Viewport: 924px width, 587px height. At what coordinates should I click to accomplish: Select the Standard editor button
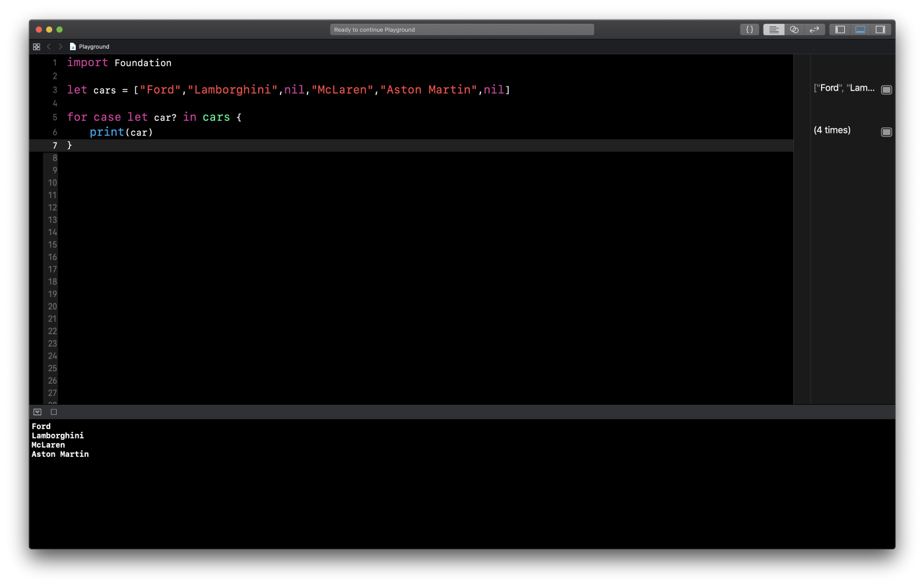click(x=774, y=30)
